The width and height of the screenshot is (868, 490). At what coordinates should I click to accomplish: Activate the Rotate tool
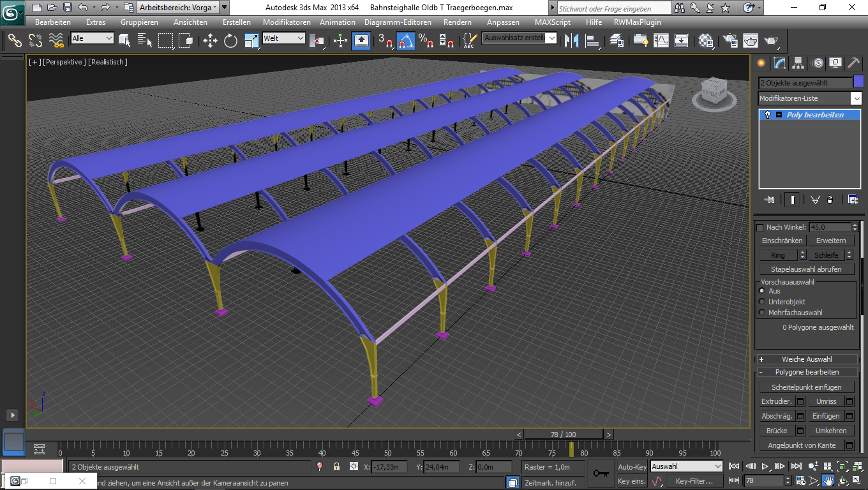pos(230,41)
